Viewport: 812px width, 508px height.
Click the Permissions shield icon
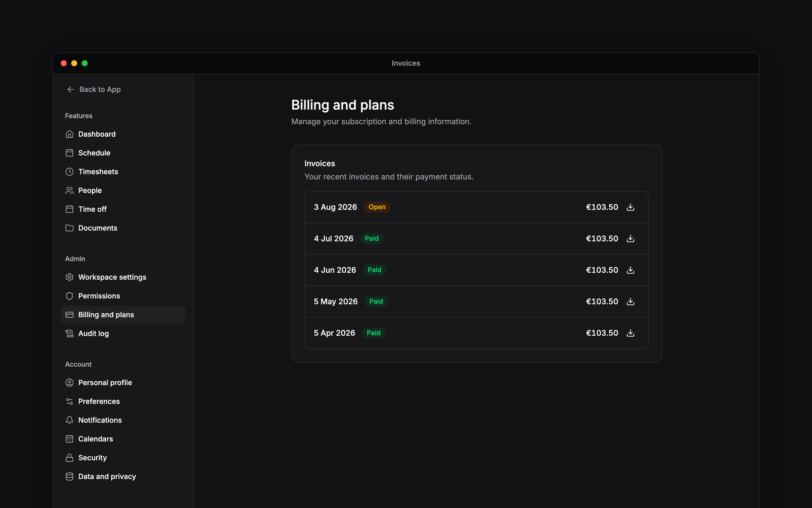(x=70, y=296)
